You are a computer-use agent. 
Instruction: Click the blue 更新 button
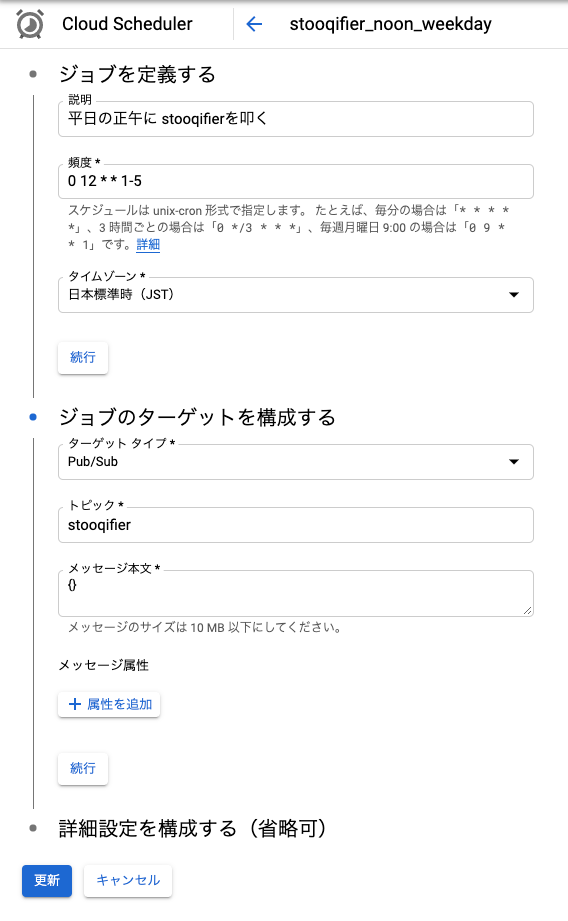(47, 880)
